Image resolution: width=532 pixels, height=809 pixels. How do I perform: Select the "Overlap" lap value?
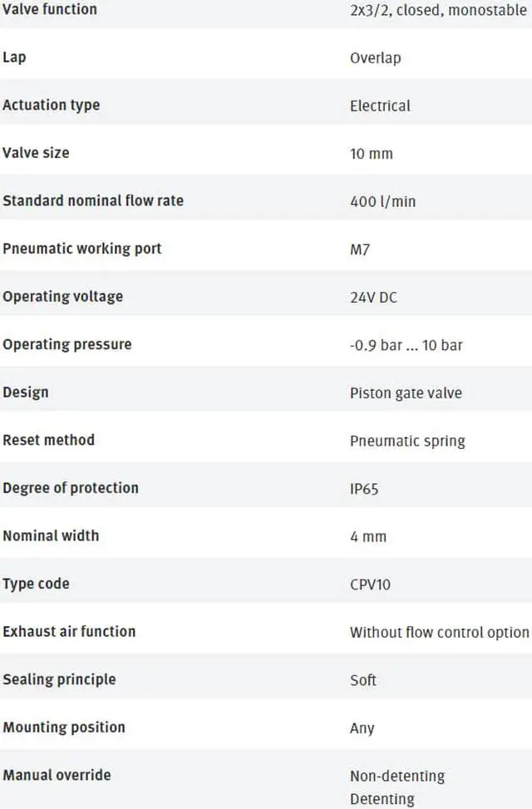tap(375, 58)
